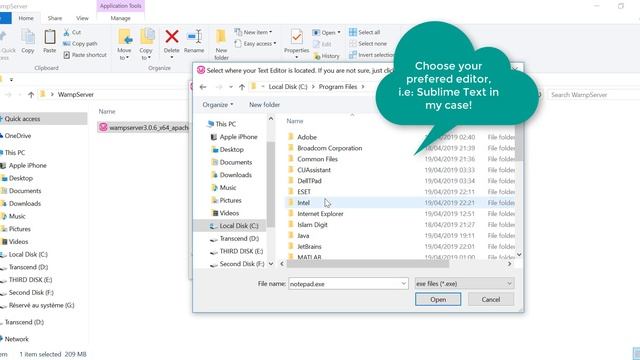This screenshot has height=360, width=640.
Task: Open Easy access dropdown in ribbon
Action: pyautogui.click(x=256, y=43)
